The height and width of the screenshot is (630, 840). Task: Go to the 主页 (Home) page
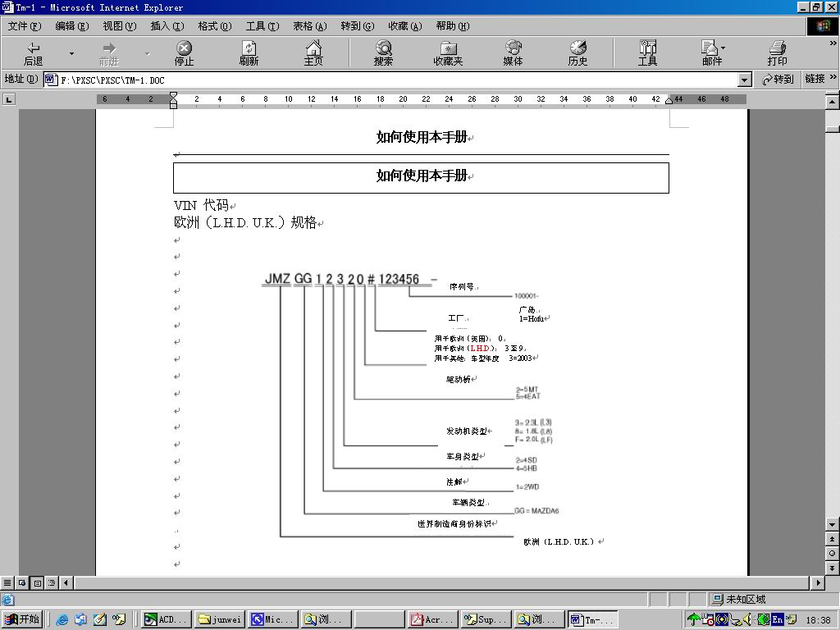(313, 53)
